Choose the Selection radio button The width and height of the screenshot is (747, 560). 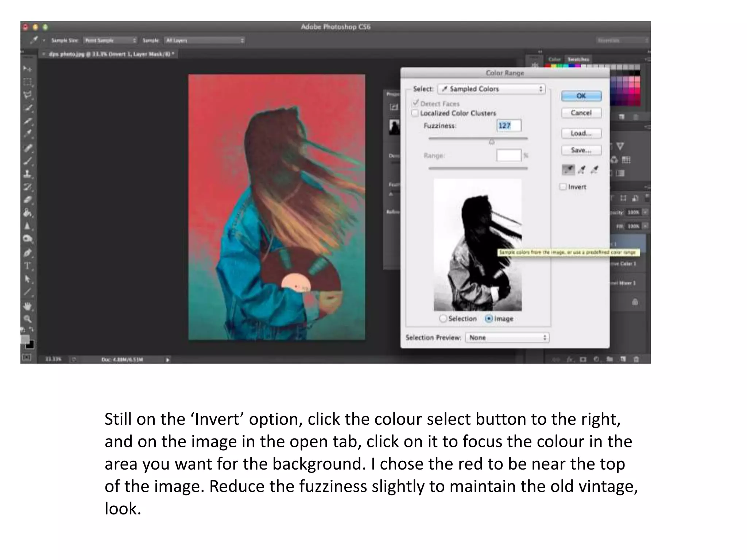[443, 319]
